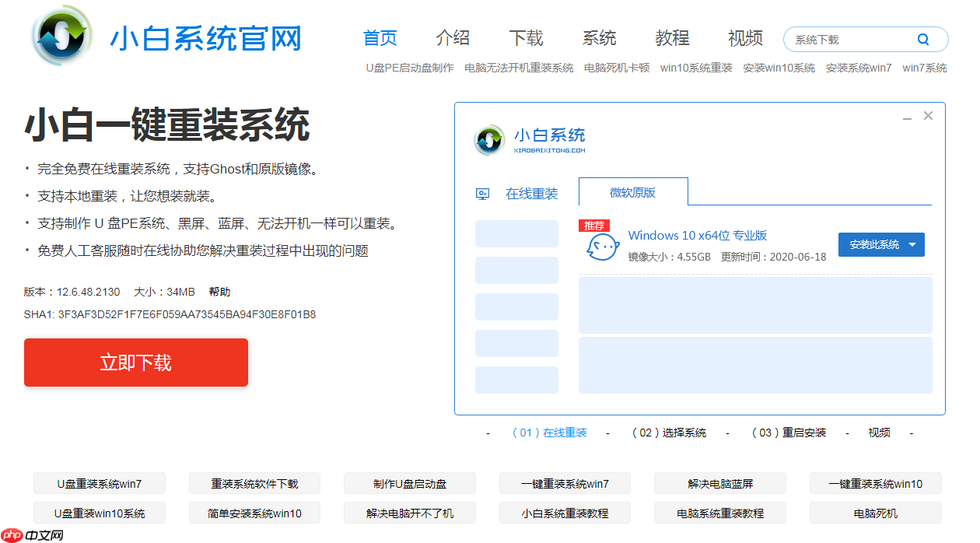The image size is (980, 543).
Task: Open the 首页 navigation item
Action: pos(380,38)
